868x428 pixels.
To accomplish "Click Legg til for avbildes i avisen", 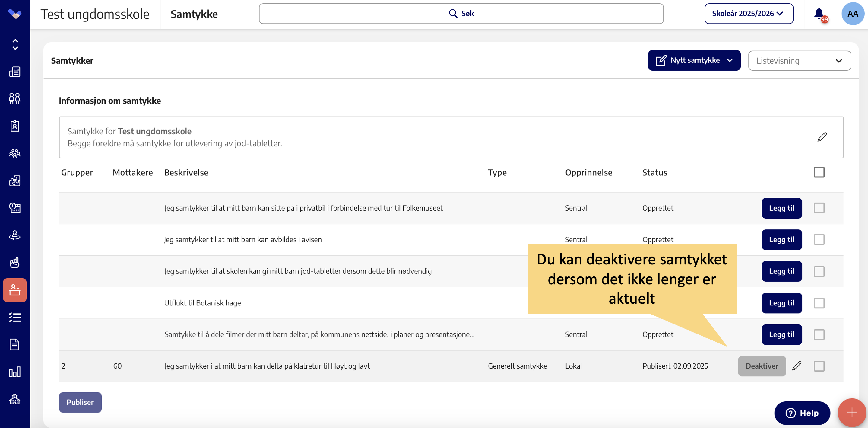I will 782,239.
